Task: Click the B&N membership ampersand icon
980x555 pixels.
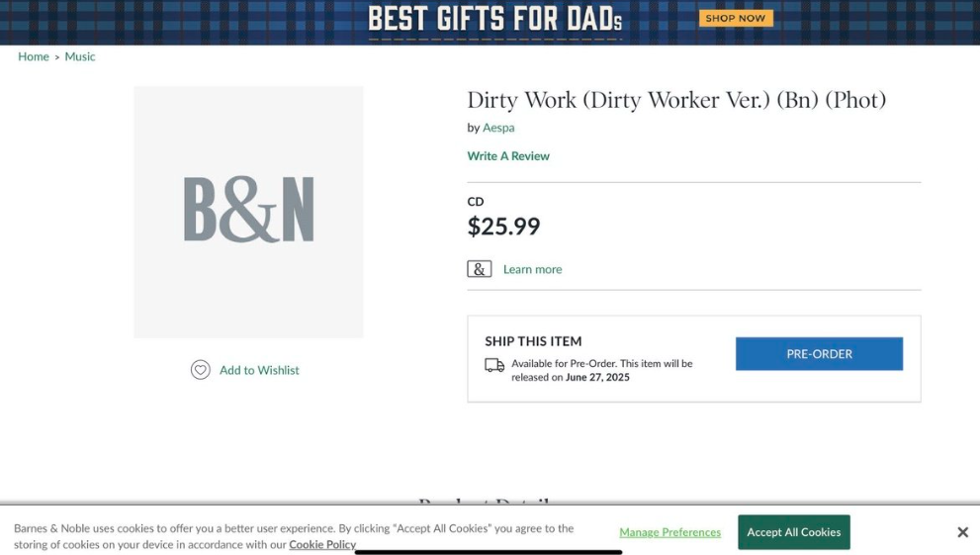Action: [x=480, y=269]
